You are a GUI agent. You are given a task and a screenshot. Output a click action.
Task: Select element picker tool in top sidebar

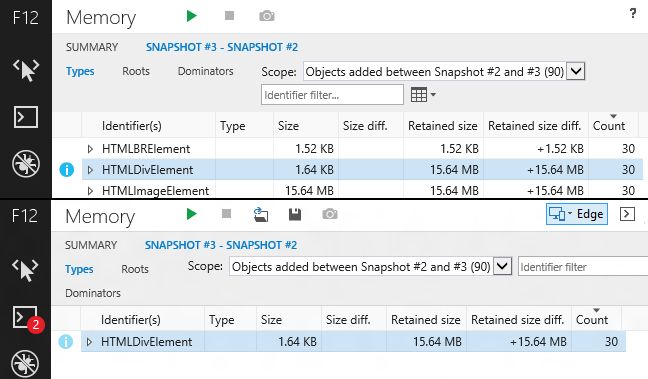point(26,69)
